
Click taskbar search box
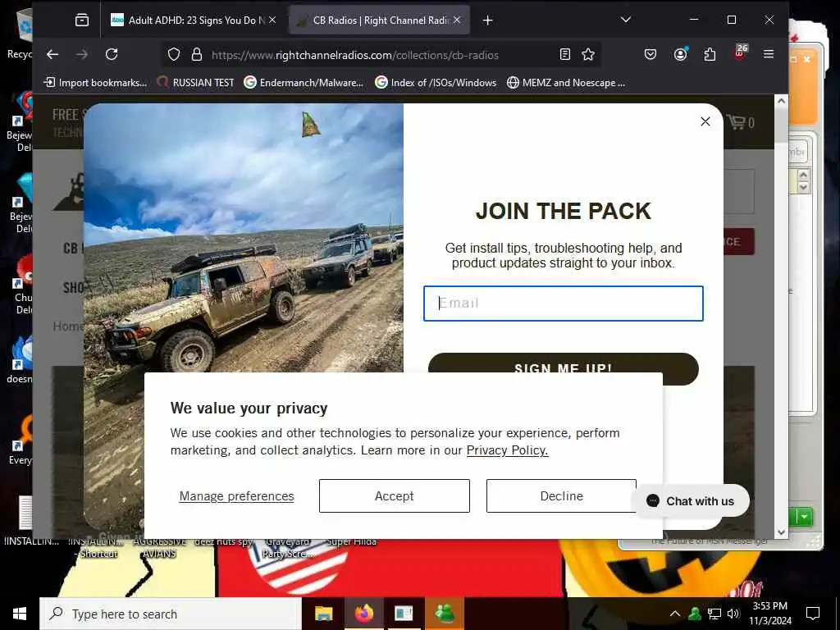171,614
